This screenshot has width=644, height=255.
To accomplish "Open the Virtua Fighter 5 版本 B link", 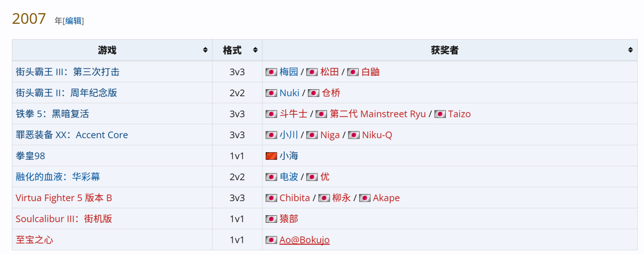I will (x=64, y=198).
